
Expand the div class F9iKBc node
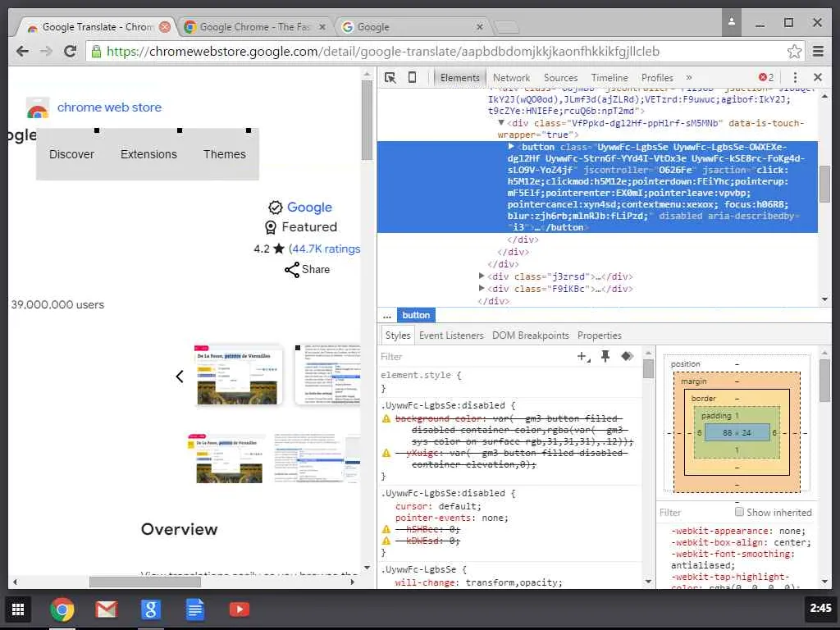tap(482, 288)
